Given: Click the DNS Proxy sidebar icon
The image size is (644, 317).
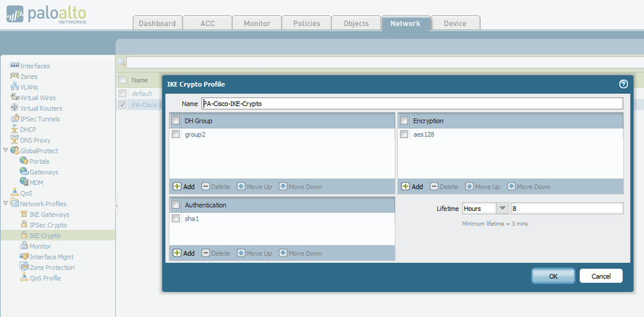Looking at the screenshot, I should pos(15,140).
